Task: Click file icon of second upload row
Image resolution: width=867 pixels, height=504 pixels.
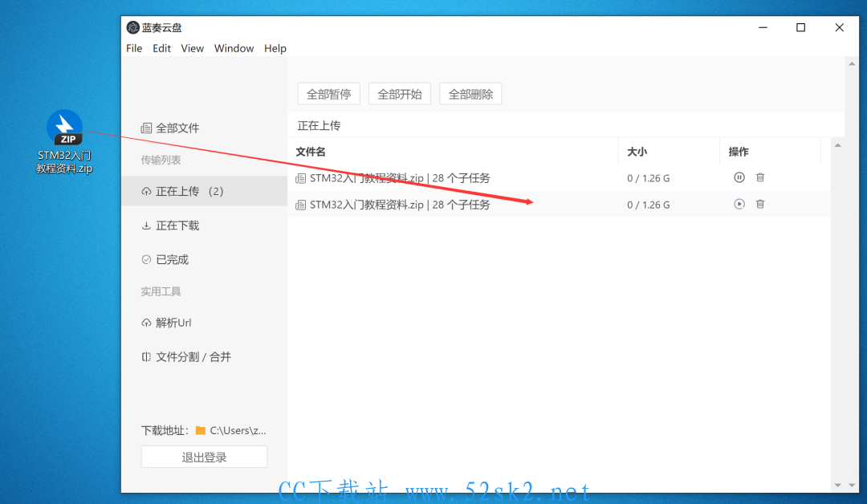Action: pyautogui.click(x=301, y=205)
